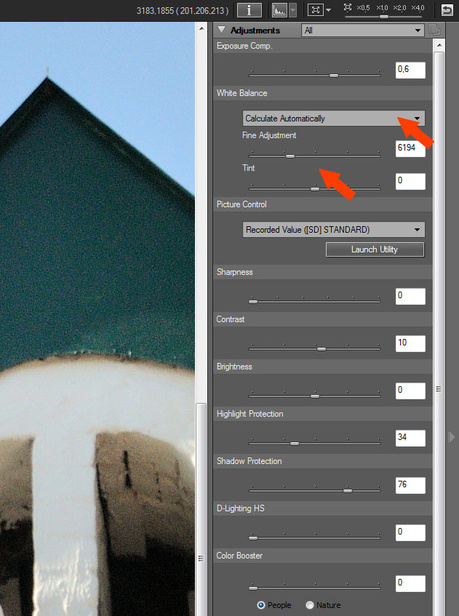This screenshot has height=616, width=459.
Task: Click the Tint value field
Action: 410,181
